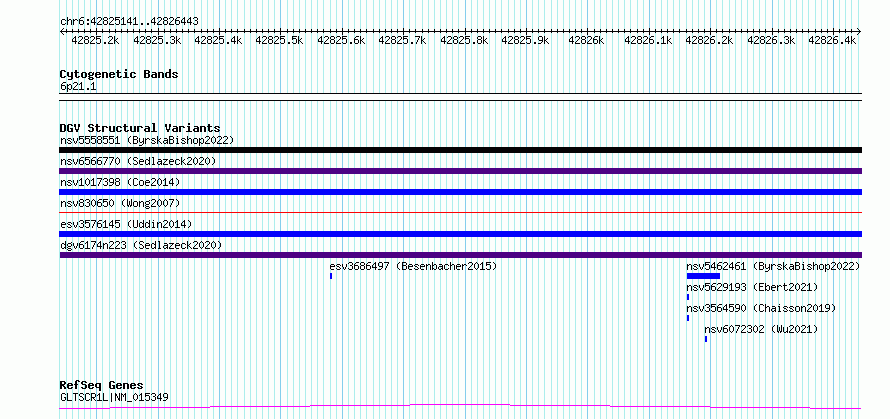The width and height of the screenshot is (890, 419).
Task: Click the RefSeq Genes track title
Action: pos(101,386)
